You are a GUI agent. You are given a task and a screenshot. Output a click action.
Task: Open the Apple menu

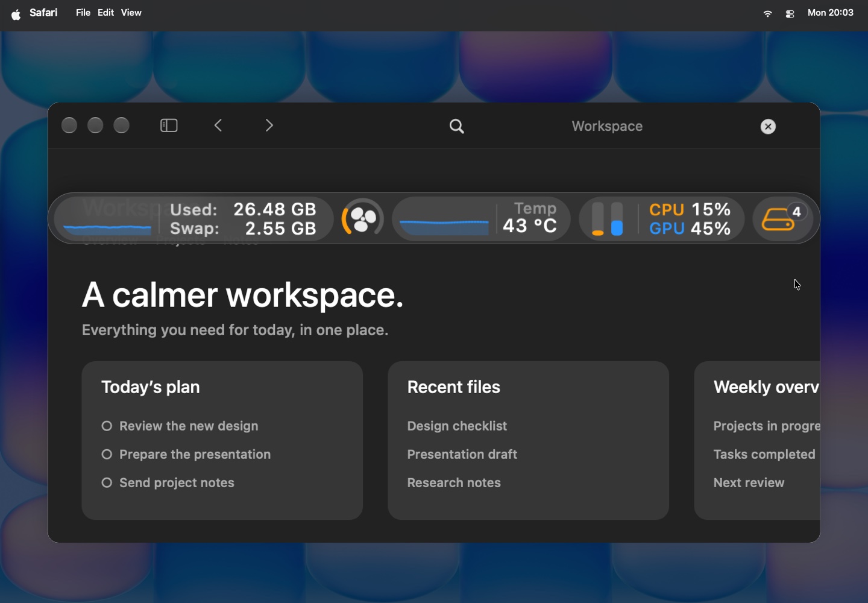(x=16, y=14)
